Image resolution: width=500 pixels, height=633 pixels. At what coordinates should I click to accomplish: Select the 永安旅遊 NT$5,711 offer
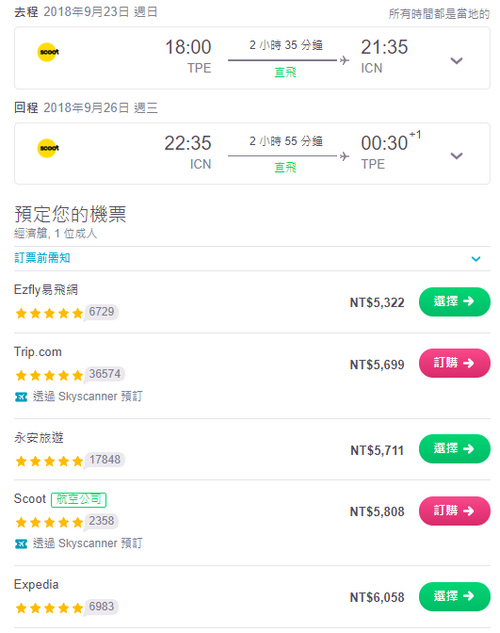(454, 449)
